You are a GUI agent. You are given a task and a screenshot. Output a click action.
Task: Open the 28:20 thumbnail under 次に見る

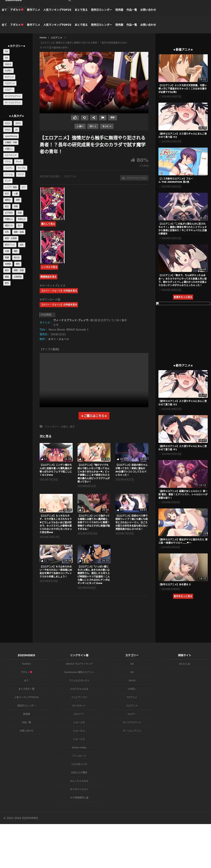(x=56, y=503)
